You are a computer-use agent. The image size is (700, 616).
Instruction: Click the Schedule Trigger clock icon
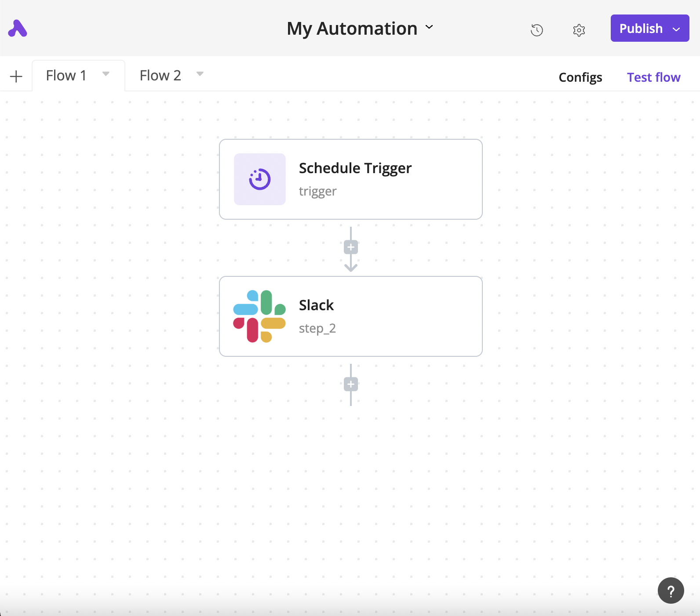tap(259, 179)
